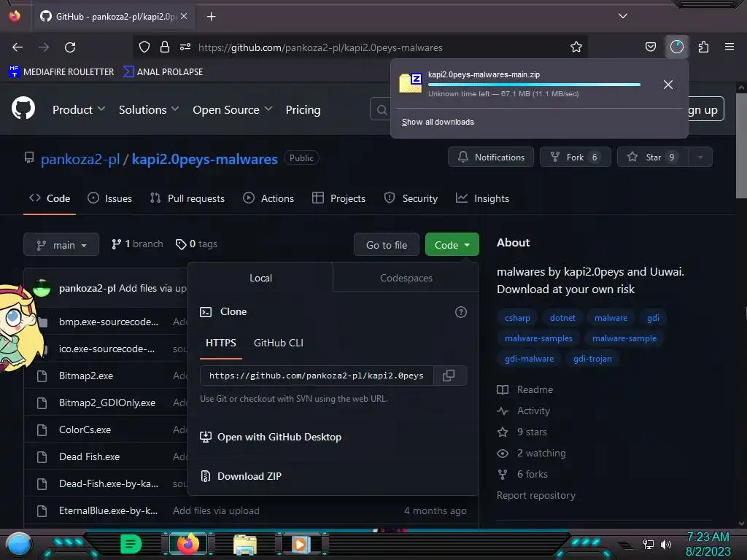The image size is (747, 560).
Task: Bookmark this page with the star icon
Action: (576, 47)
